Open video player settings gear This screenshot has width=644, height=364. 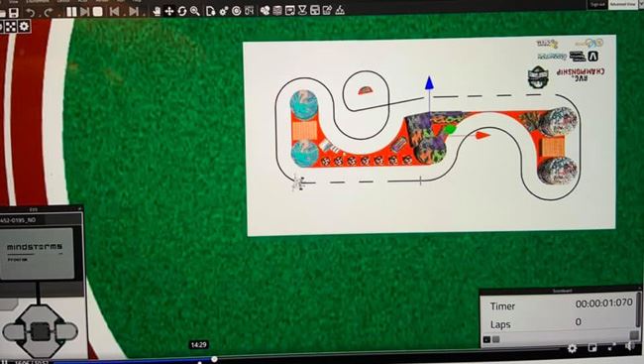572,348
